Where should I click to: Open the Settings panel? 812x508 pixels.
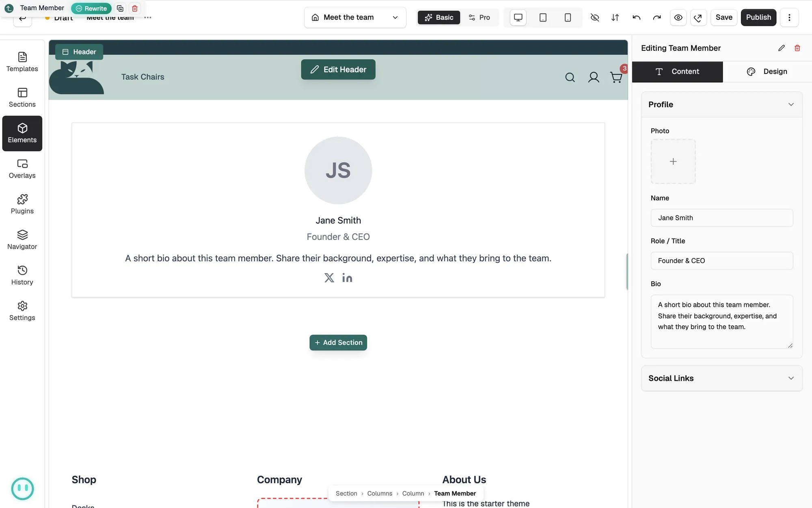22,311
